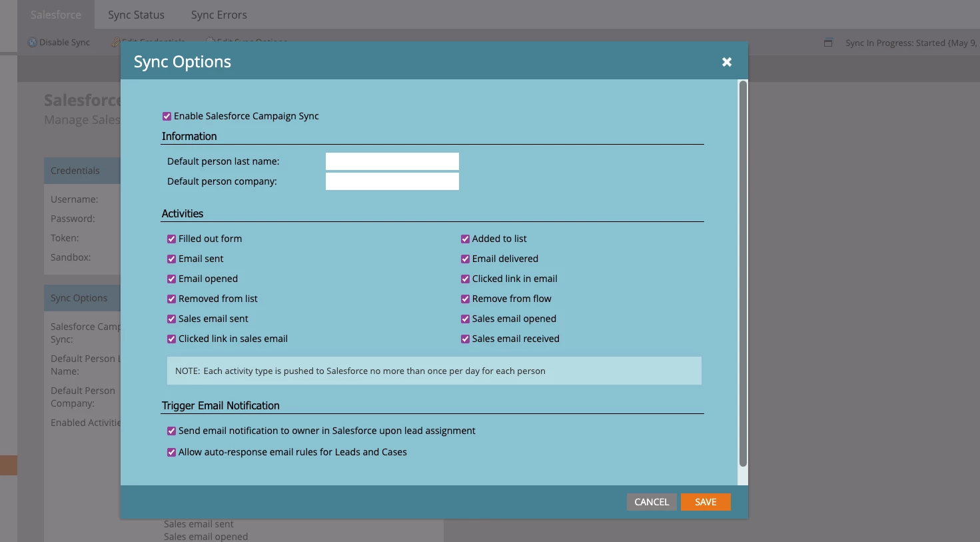Screen dimensions: 980x542
Task: Click the Sync In Progress status text
Action: (911, 43)
